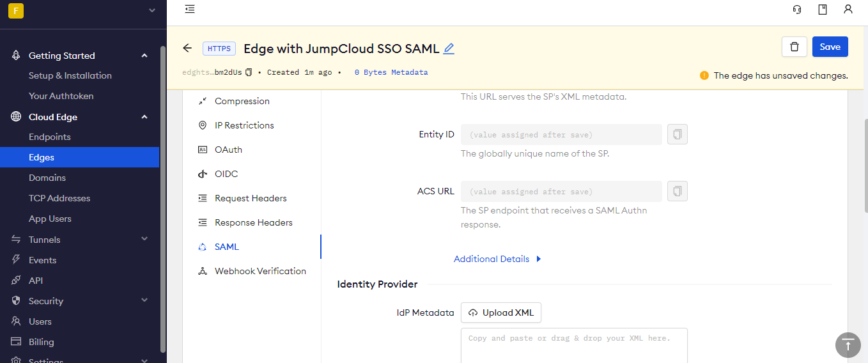
Task: Expand Additional Details
Action: [x=498, y=259]
